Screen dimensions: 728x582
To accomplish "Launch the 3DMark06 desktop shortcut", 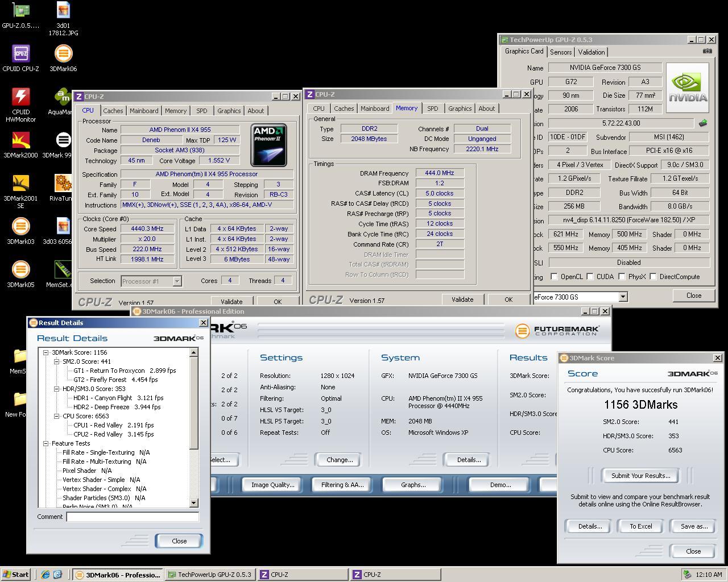I will coord(63,53).
